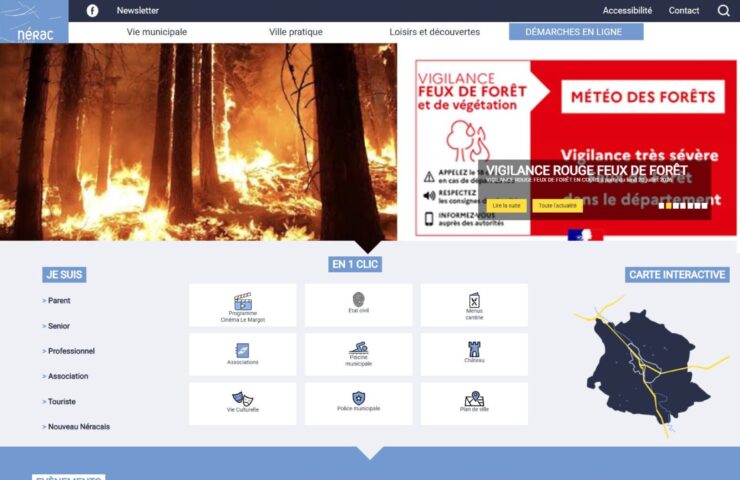The height and width of the screenshot is (480, 740).
Task: Open the Newsletter link
Action: click(x=138, y=10)
